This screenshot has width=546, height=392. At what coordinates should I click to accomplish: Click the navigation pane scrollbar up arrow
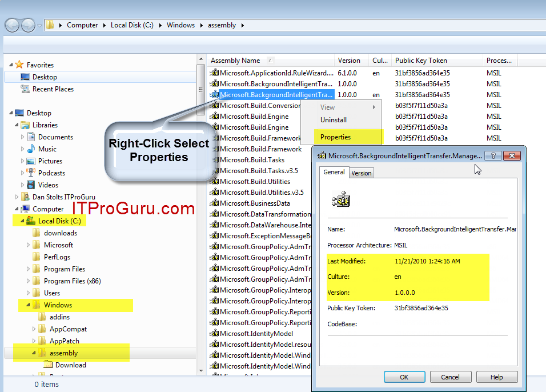(201, 59)
